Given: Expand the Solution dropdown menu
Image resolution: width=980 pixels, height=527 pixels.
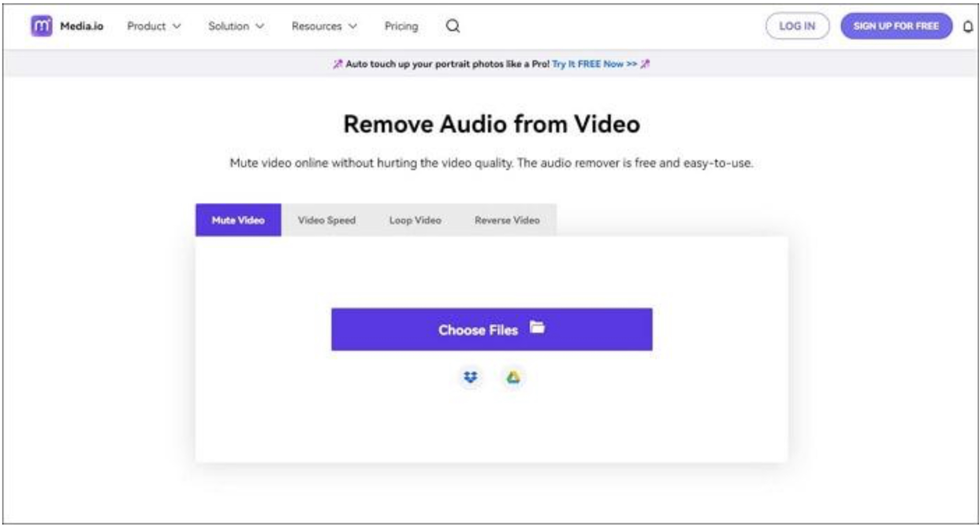Looking at the screenshot, I should [x=236, y=26].
